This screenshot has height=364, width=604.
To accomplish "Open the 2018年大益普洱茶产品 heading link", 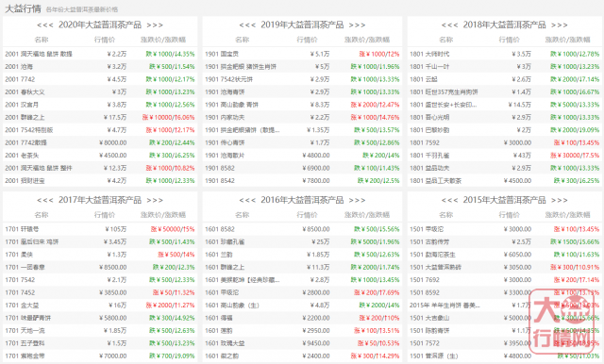I will (504, 25).
